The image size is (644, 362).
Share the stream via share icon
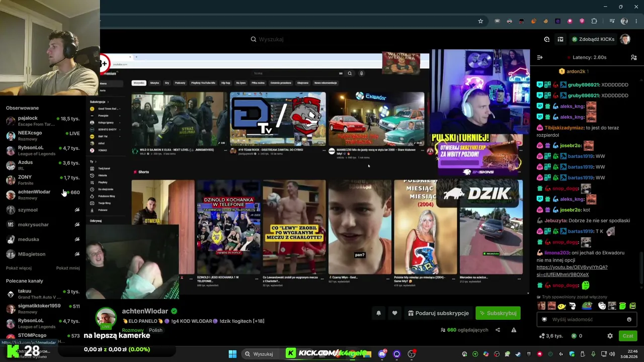[x=498, y=330]
